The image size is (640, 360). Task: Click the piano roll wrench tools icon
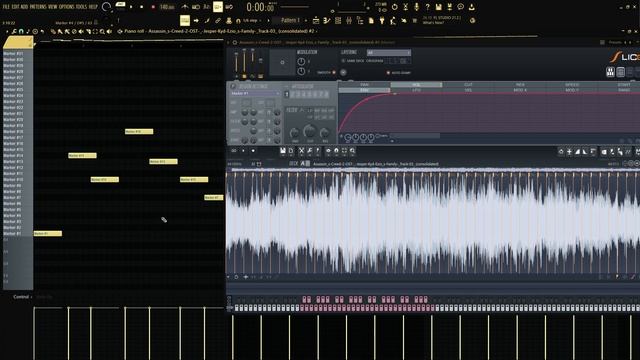coord(14,31)
